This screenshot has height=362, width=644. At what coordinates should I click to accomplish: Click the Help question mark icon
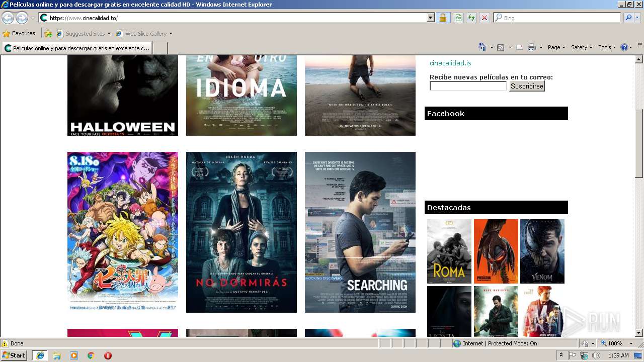(624, 47)
